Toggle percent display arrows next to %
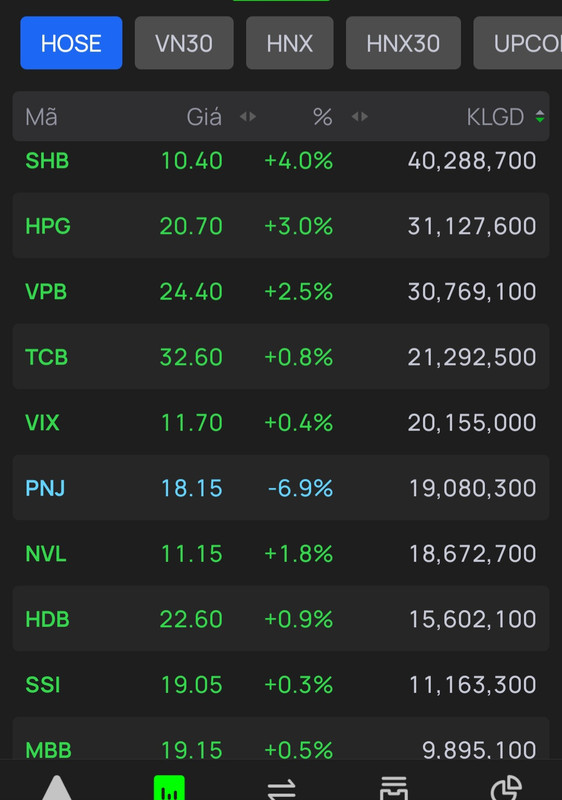The height and width of the screenshot is (800, 562). point(360,117)
